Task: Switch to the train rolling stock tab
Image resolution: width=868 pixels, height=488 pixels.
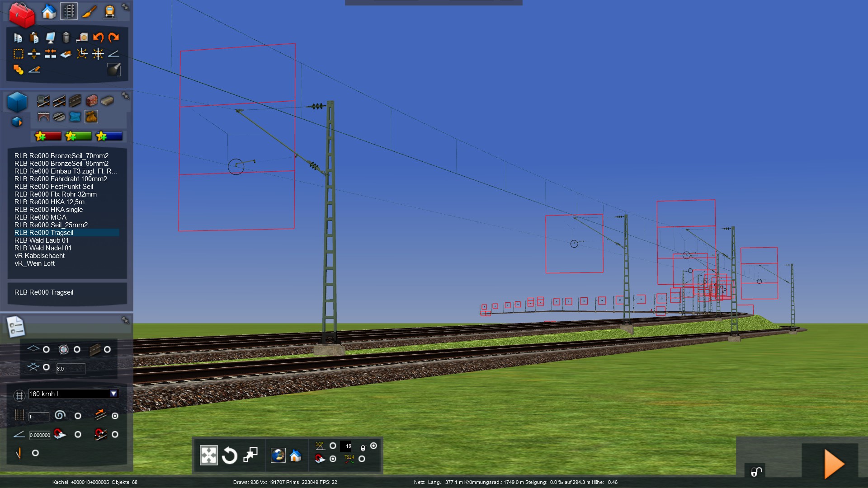Action: (109, 12)
